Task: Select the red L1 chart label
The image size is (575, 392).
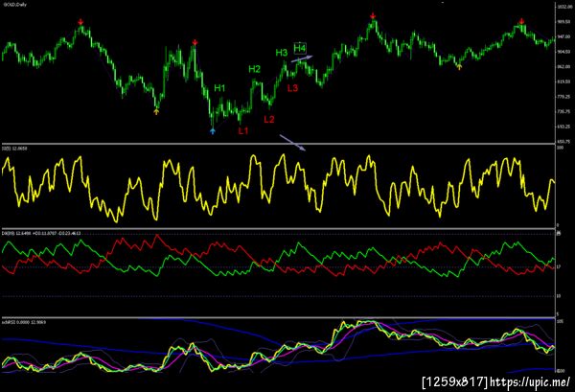Action: pos(243,130)
